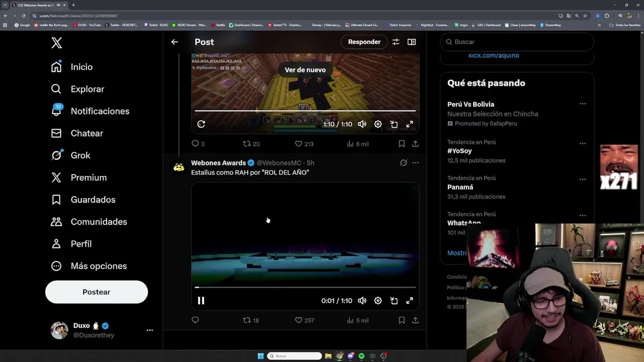Click the Postear button

(x=97, y=292)
